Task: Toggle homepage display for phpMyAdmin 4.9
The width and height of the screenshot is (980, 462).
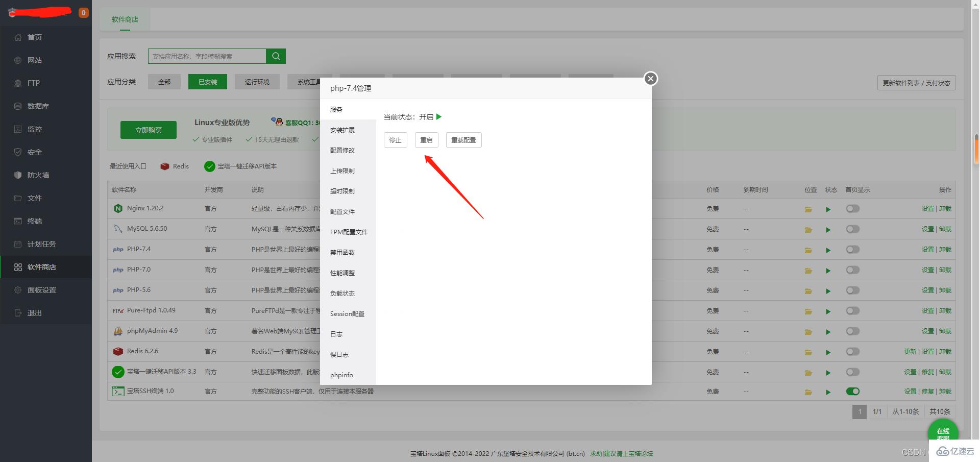Action: pyautogui.click(x=852, y=331)
